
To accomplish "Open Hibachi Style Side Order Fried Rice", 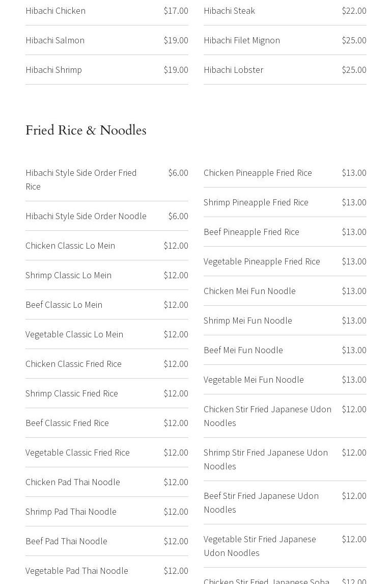I will (81, 179).
